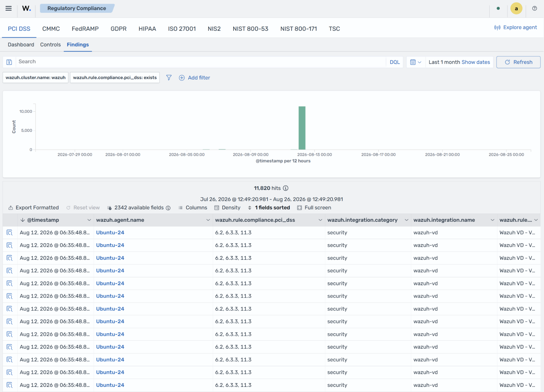Inspect document details in third table row
Viewport: 544px width, 392px height.
pyautogui.click(x=10, y=258)
